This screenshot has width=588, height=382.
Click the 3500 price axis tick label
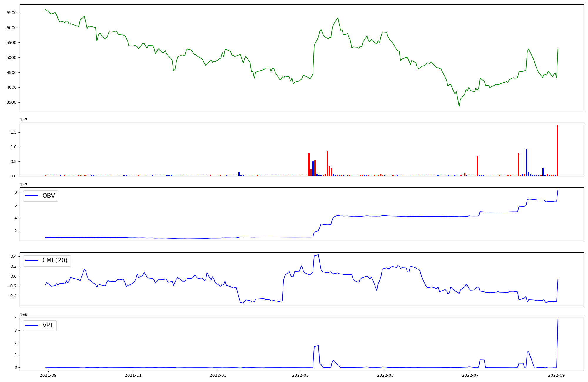11,103
